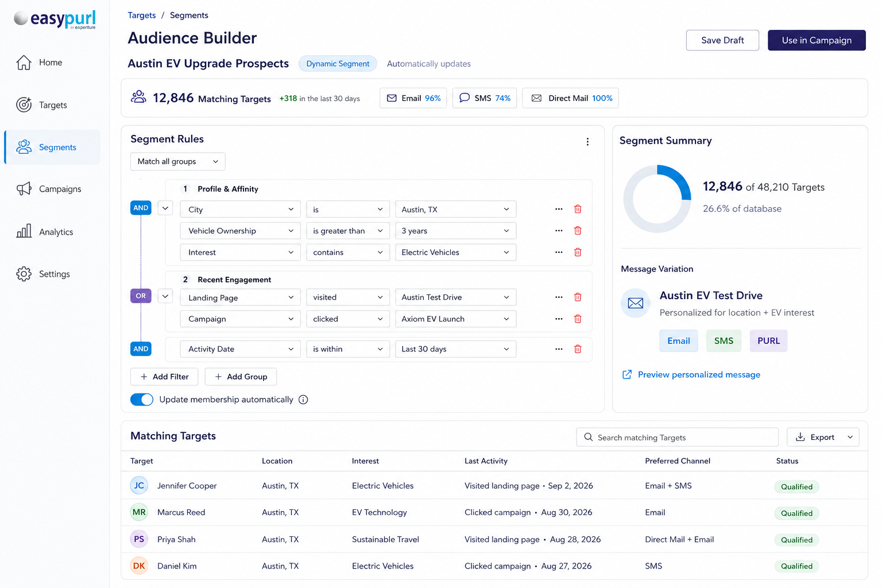Click the Targets breadcrumb link

point(142,16)
